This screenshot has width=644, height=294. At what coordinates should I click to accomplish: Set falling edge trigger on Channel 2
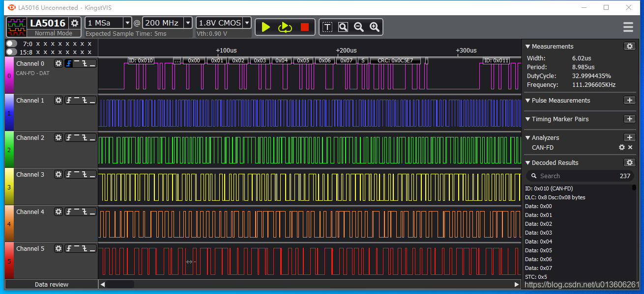pos(85,137)
